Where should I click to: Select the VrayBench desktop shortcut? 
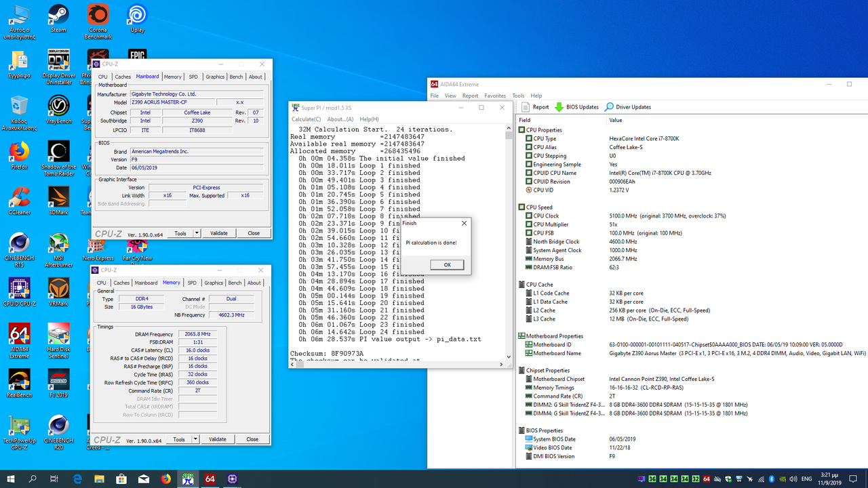pyautogui.click(x=58, y=109)
